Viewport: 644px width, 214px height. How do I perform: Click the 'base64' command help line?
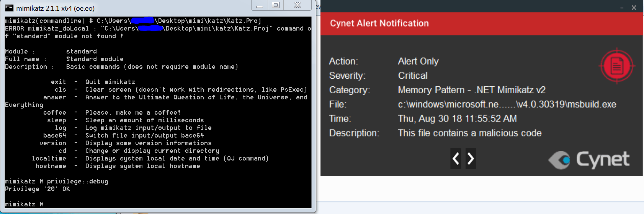(x=124, y=135)
